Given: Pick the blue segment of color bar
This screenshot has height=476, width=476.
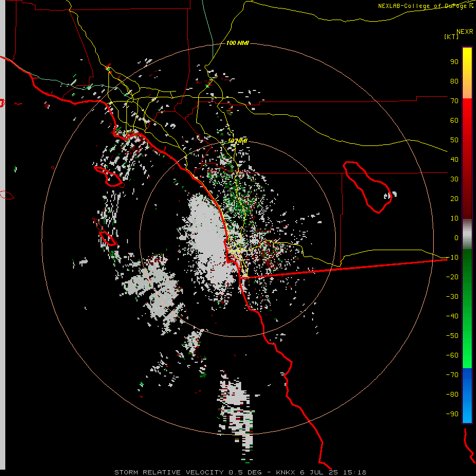Looking at the screenshot, I should click(467, 396).
